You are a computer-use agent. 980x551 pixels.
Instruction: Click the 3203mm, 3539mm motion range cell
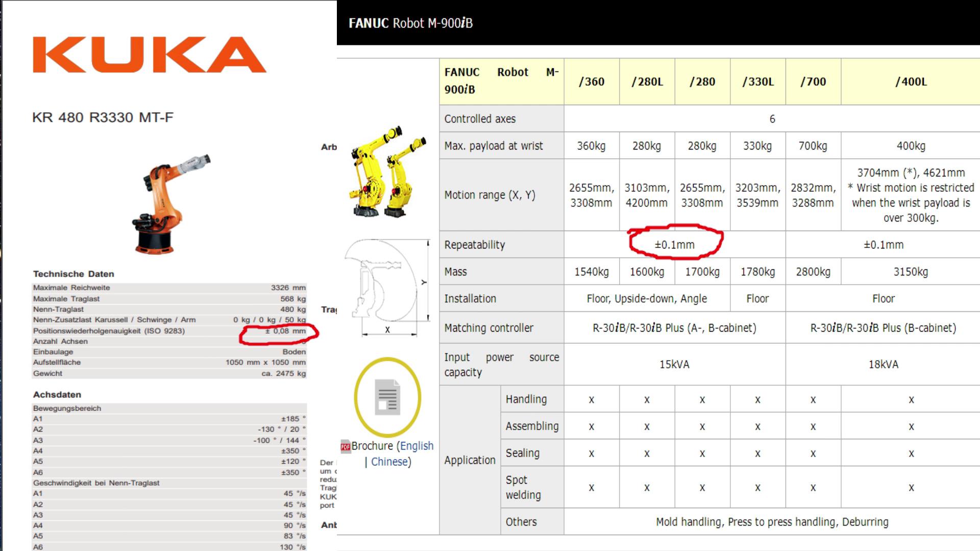[758, 195]
